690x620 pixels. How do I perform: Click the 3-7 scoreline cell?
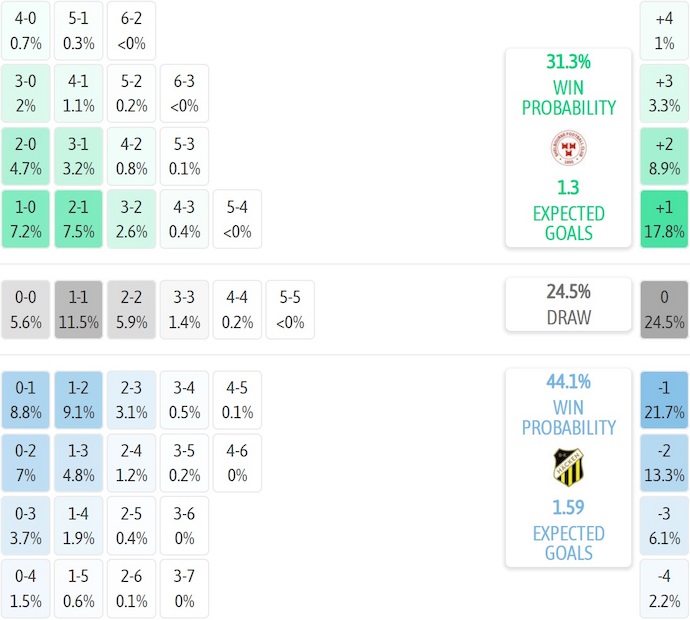click(x=184, y=589)
